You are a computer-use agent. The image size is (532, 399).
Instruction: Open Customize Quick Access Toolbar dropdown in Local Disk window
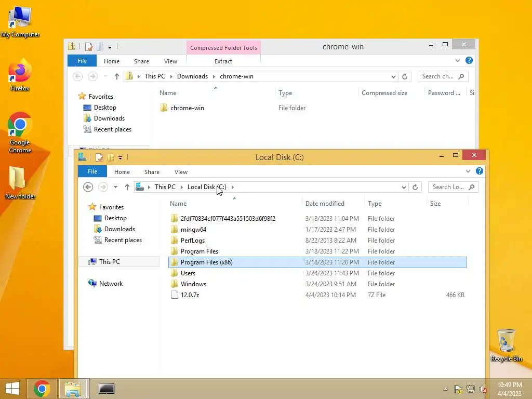120,158
